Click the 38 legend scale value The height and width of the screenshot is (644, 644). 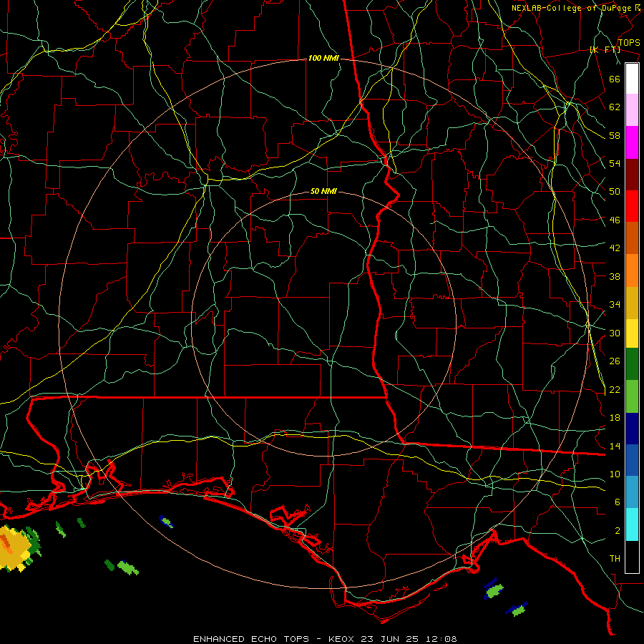point(615,276)
